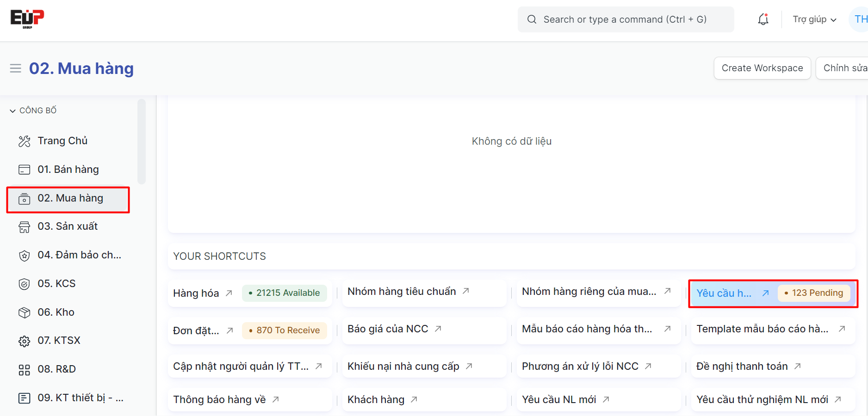Select 03. Sản xuất in sidebar

pos(68,226)
